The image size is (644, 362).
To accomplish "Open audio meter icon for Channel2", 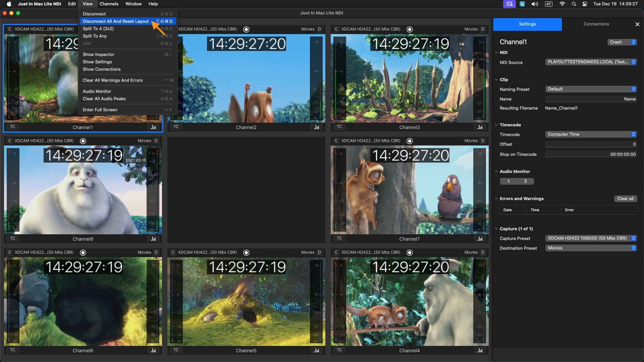I will [317, 127].
